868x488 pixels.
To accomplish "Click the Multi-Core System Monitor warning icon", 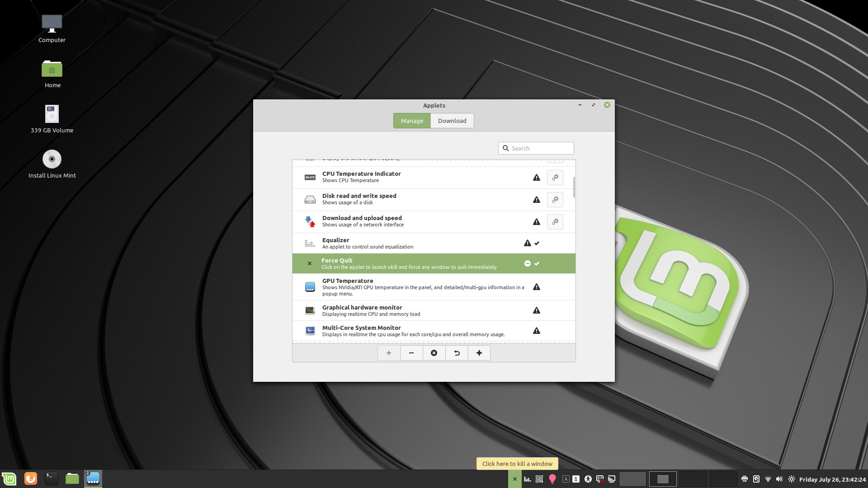I will tap(536, 331).
